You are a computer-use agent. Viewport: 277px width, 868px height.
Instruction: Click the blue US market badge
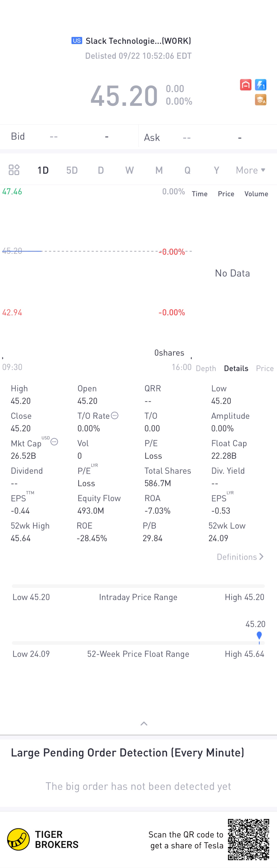(x=77, y=41)
